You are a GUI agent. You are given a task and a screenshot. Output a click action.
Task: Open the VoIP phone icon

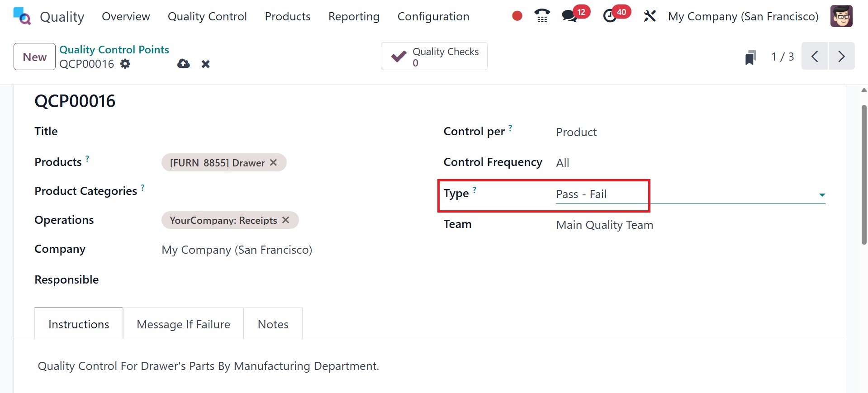click(542, 16)
